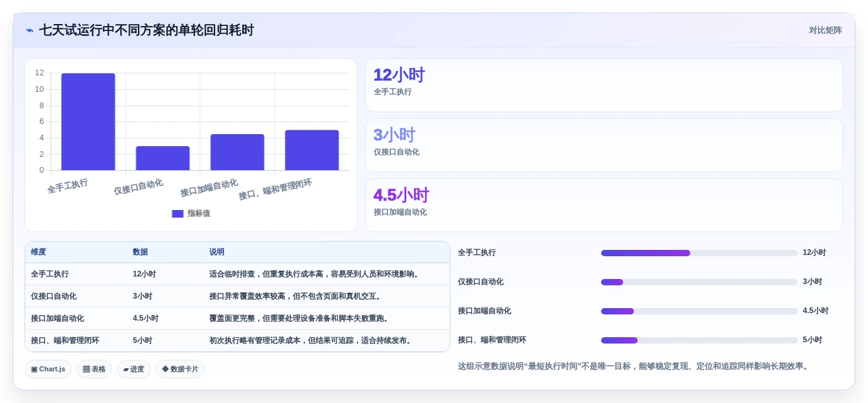Click the 5小时 value beside progress bar
The width and height of the screenshot is (868, 403).
click(812, 340)
